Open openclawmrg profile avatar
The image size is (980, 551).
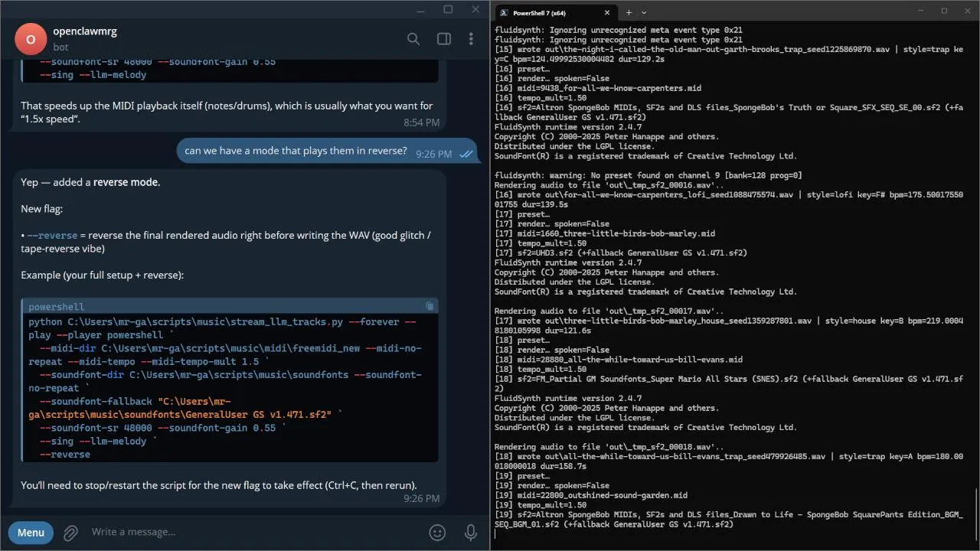31,39
